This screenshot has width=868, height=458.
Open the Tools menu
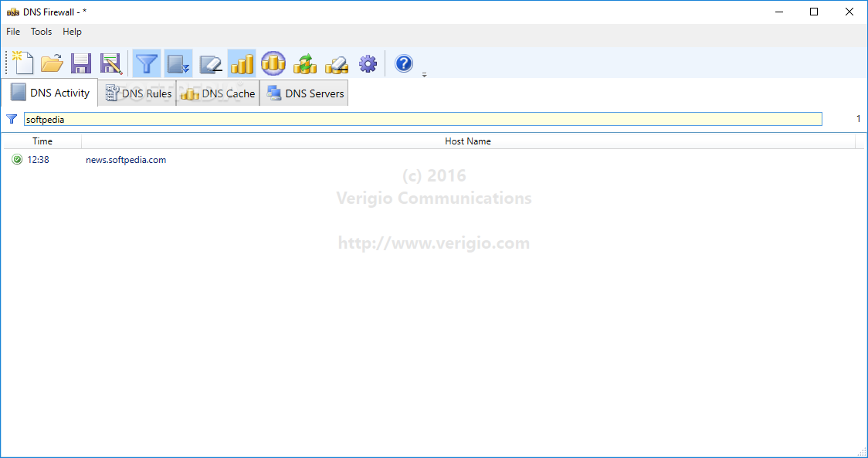tap(41, 32)
